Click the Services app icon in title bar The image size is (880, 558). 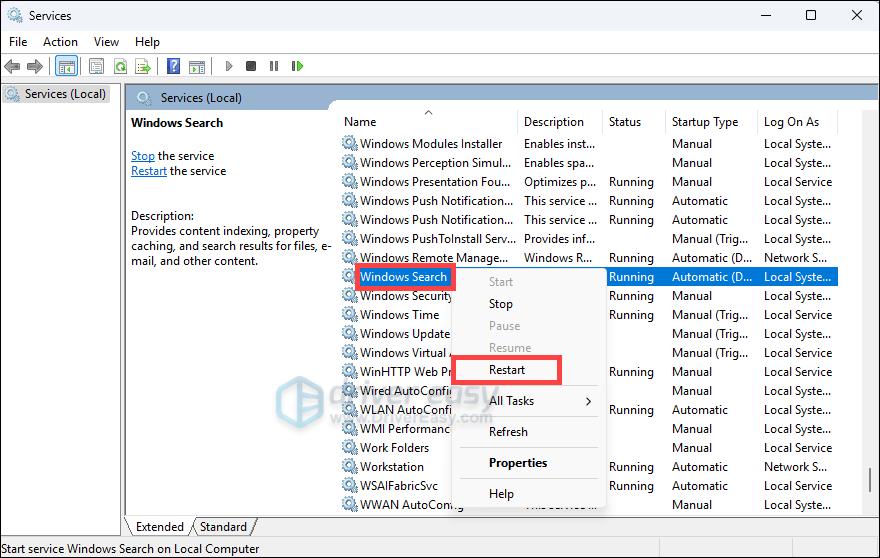[x=15, y=15]
